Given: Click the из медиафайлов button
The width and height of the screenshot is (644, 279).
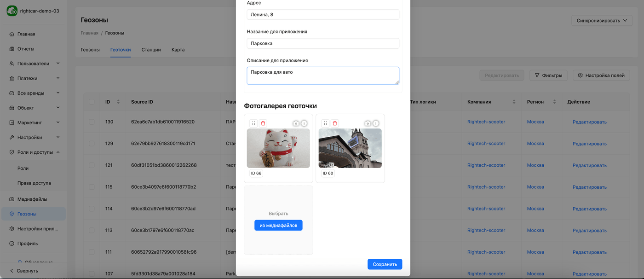Looking at the screenshot, I should click(278, 225).
